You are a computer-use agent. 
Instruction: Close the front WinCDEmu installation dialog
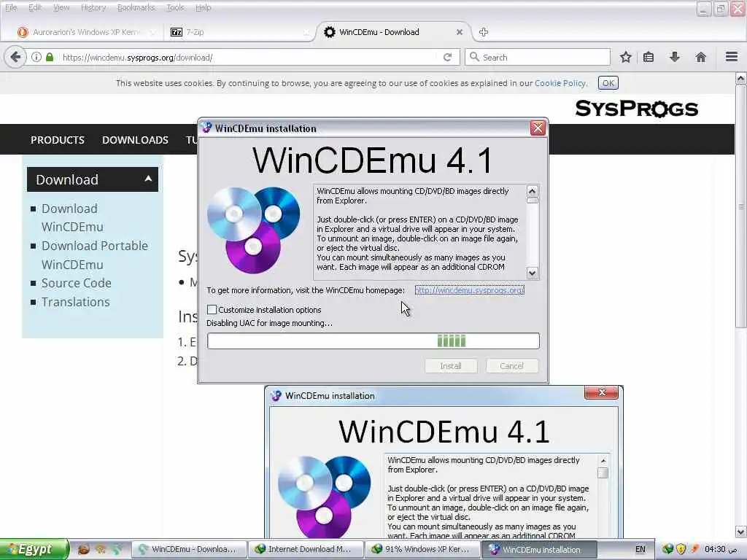(x=538, y=128)
